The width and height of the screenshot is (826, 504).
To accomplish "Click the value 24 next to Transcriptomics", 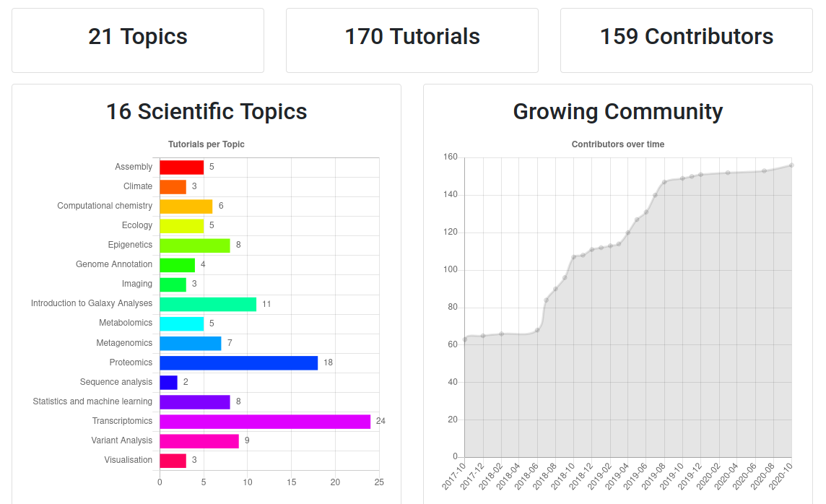I will 381,421.
